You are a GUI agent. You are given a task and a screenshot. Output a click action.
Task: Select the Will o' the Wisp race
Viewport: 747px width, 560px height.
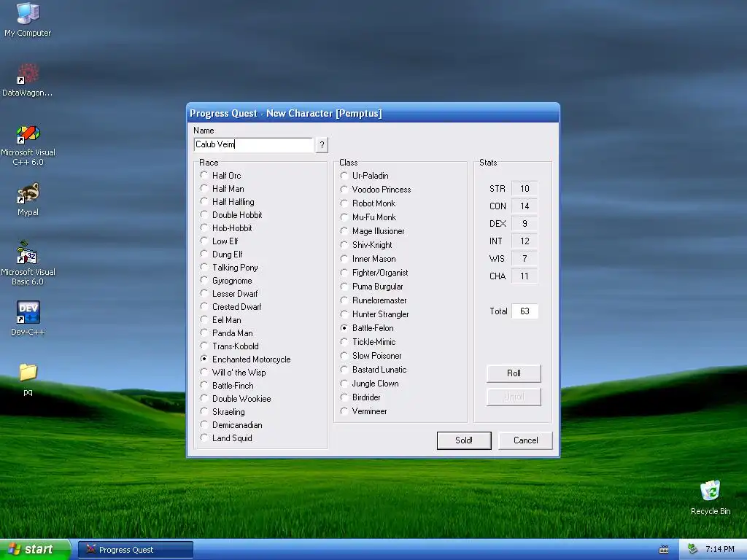pos(233,373)
